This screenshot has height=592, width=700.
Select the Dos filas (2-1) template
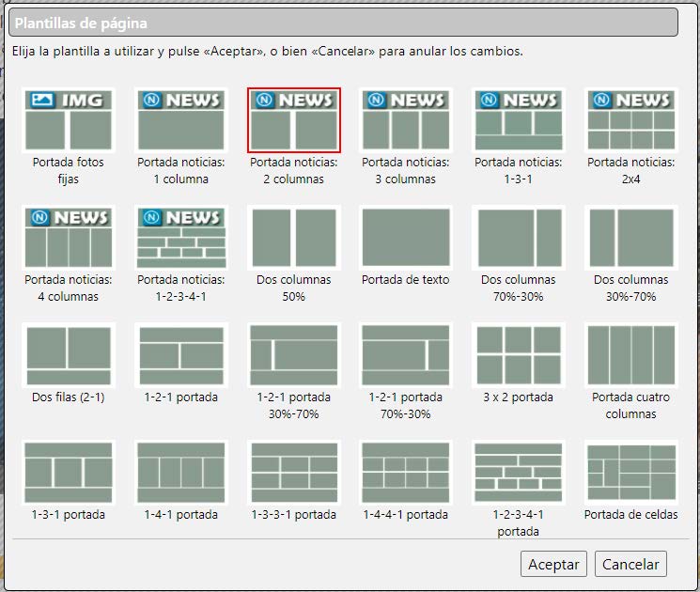click(x=69, y=355)
